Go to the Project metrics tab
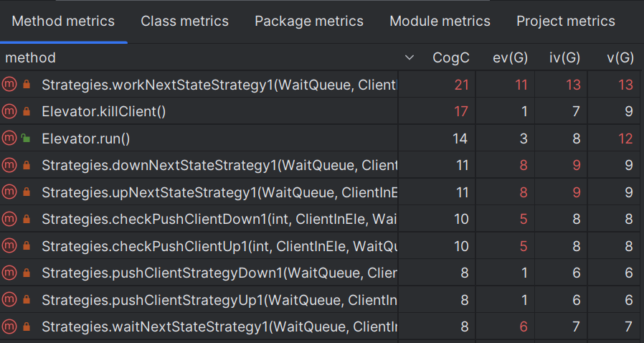Image resolution: width=644 pixels, height=343 pixels. pyautogui.click(x=565, y=22)
